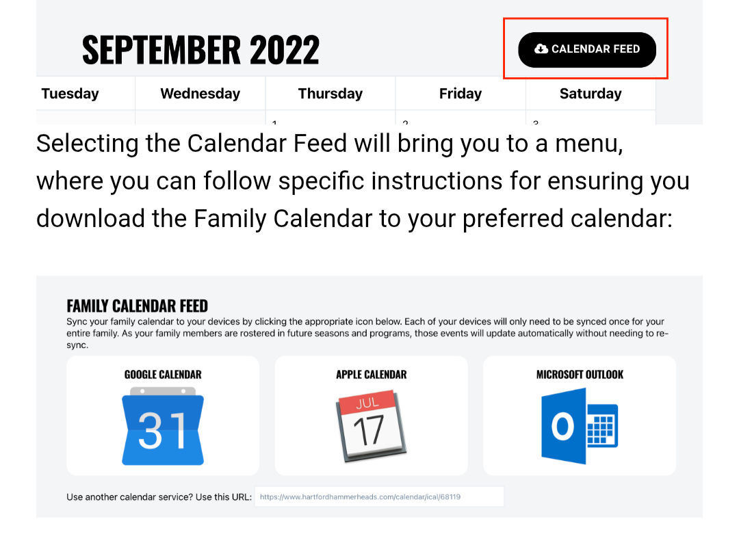Click the Wednesday column header

(200, 94)
